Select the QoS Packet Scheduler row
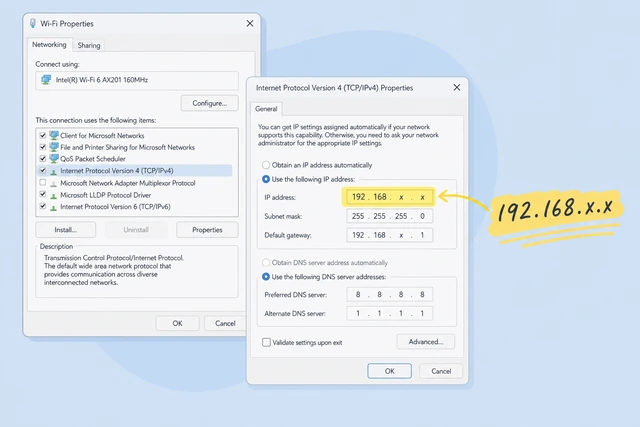Image resolution: width=640 pixels, height=427 pixels. coord(93,159)
